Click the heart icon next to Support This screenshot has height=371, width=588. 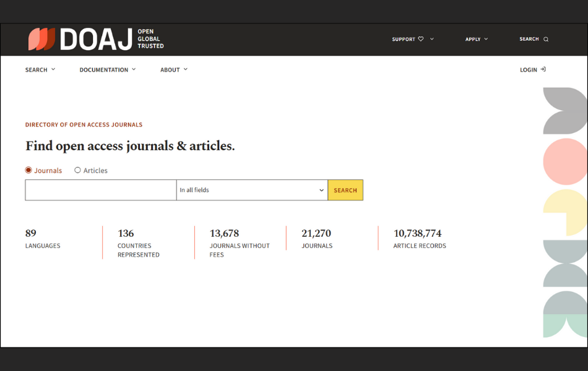(x=421, y=39)
